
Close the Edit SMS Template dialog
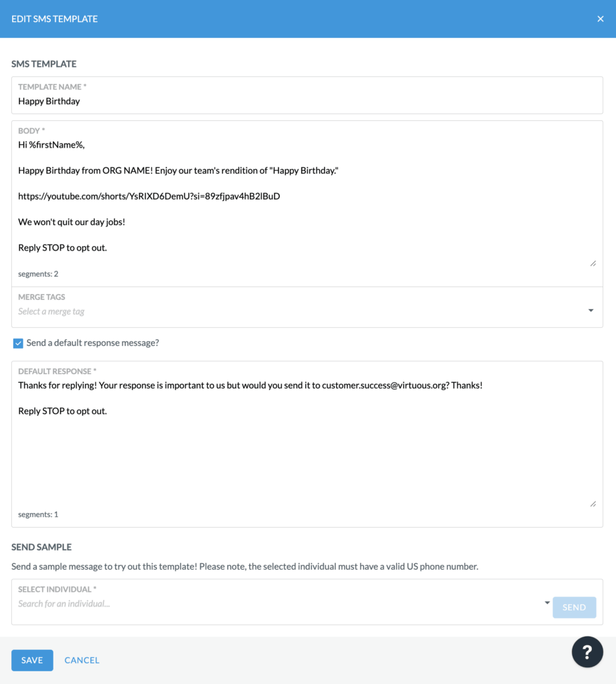point(600,19)
